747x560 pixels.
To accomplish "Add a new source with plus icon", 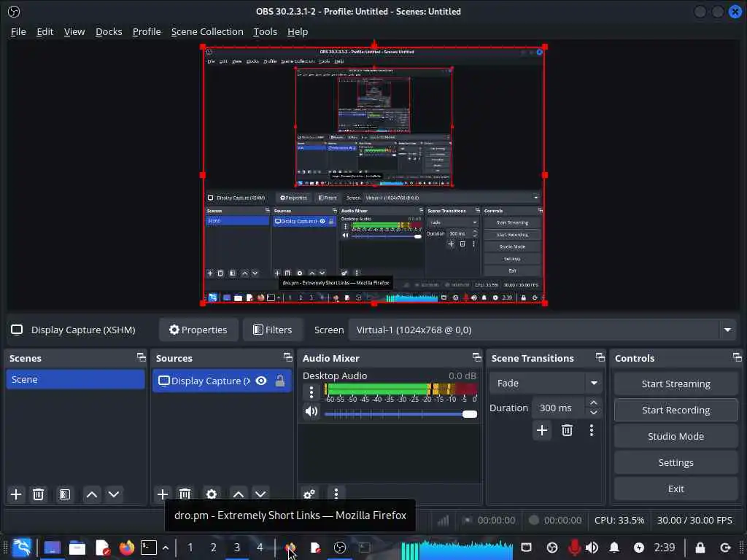I will tap(163, 494).
